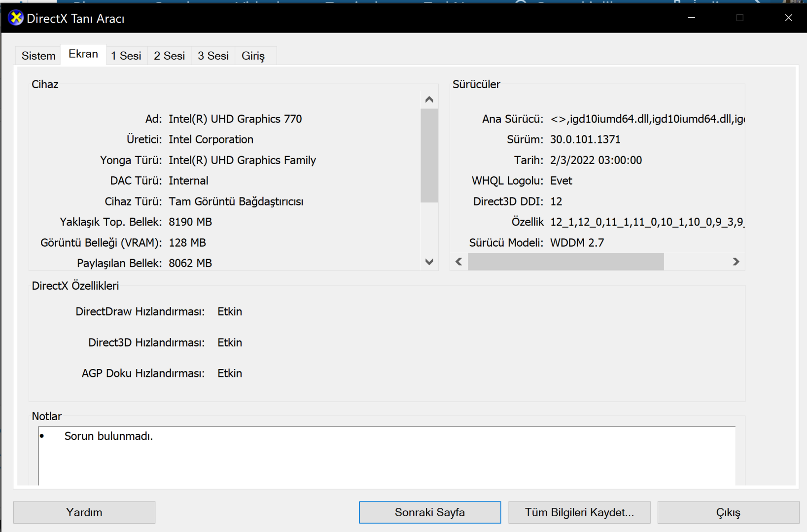Click the Sürücüler horizontal scrollbar thumb

click(x=566, y=262)
